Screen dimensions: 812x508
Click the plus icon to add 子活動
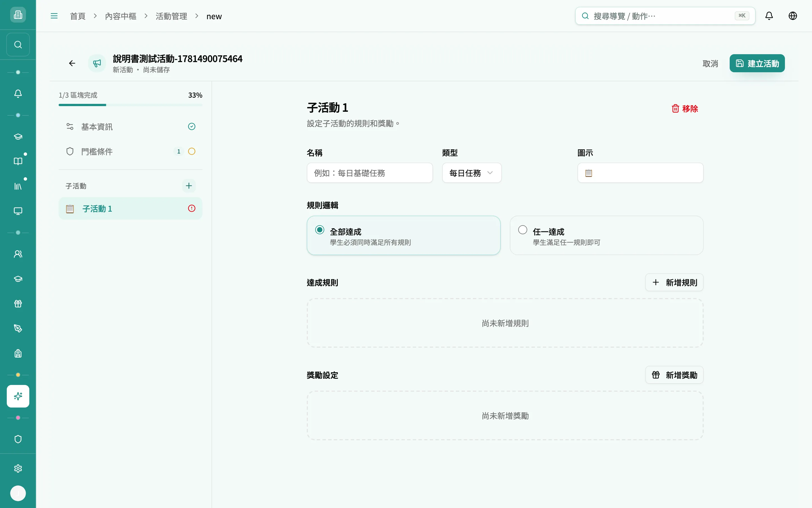click(x=189, y=186)
